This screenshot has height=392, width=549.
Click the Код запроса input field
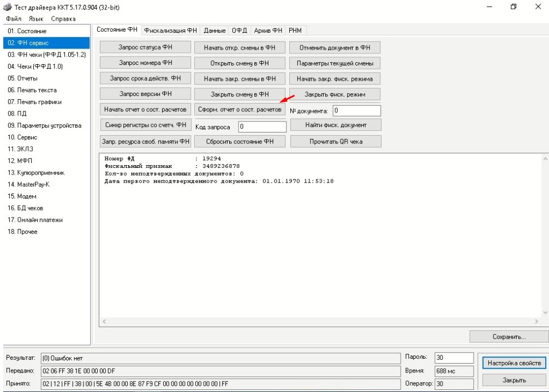click(x=262, y=126)
